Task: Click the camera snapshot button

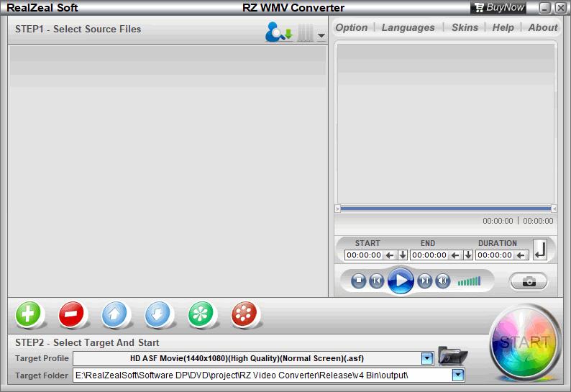Action: [x=529, y=281]
